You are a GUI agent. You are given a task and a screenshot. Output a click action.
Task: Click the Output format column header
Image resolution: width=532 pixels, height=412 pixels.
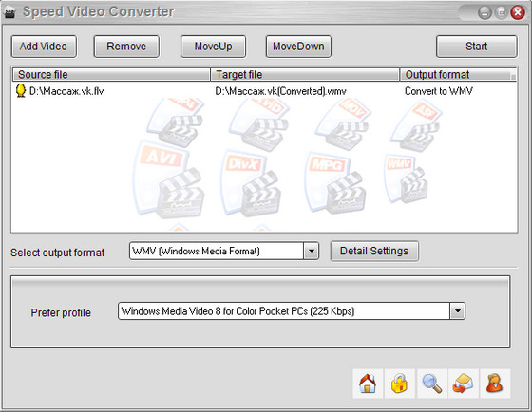458,75
